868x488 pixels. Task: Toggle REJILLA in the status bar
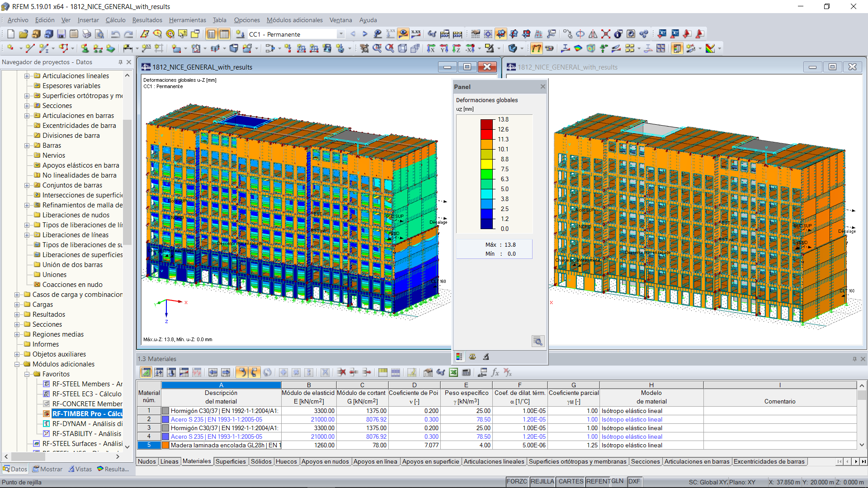coord(542,482)
